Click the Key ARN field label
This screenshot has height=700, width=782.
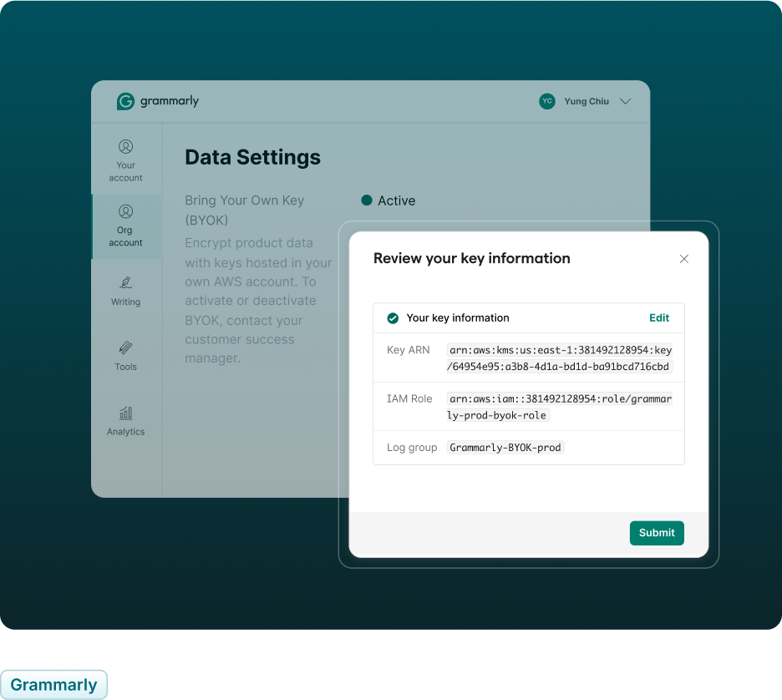point(408,350)
